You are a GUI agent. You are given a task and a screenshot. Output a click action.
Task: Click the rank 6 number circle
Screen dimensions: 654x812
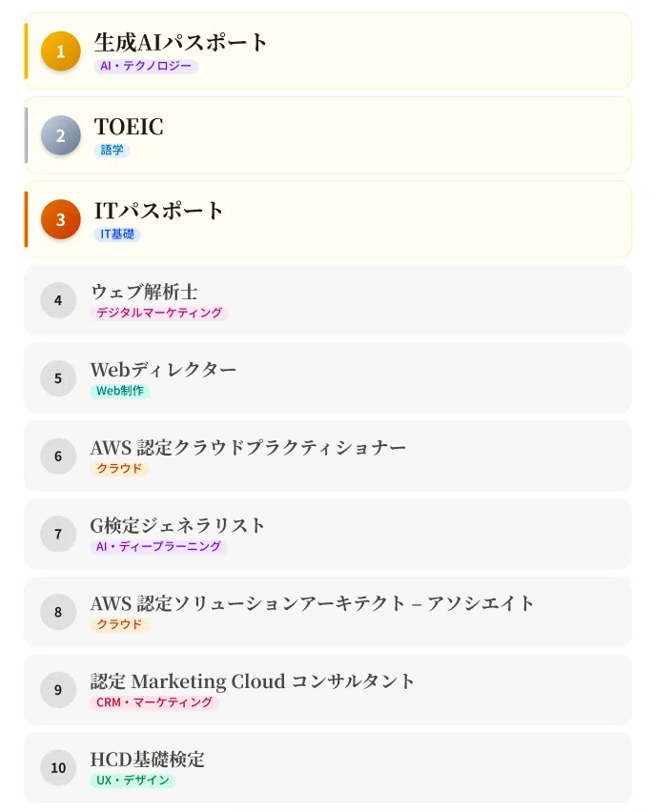pyautogui.click(x=58, y=457)
